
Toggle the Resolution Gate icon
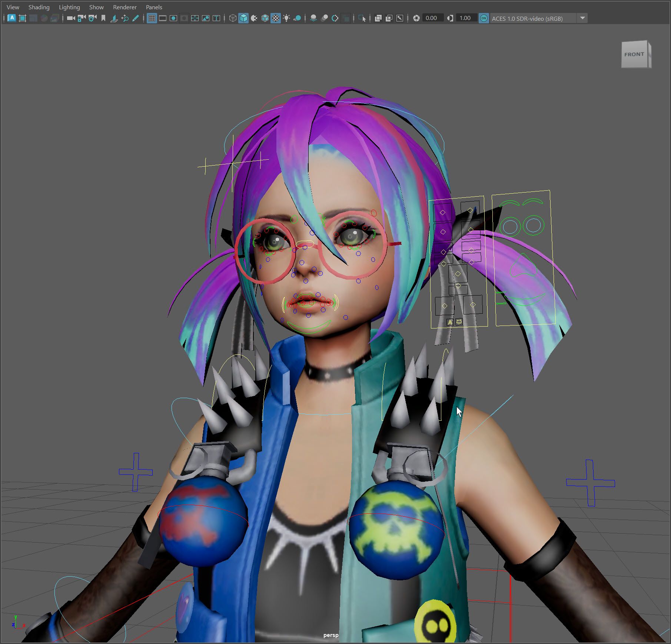[173, 18]
